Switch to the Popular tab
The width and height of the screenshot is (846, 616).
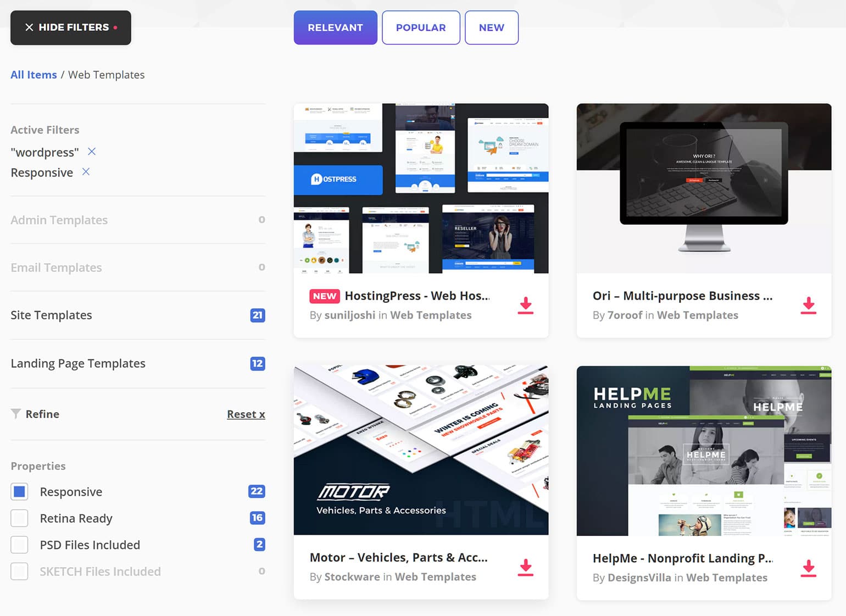pyautogui.click(x=421, y=27)
